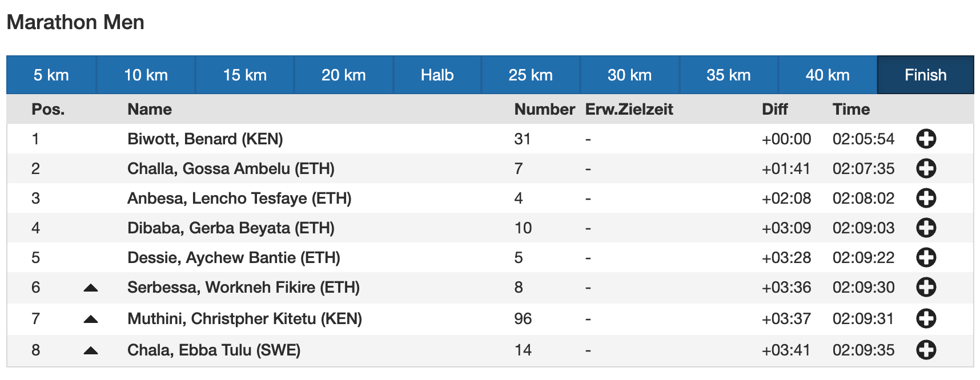The width and height of the screenshot is (980, 380).
Task: Click plus icon for Muthini, Christpher Kitetu
Action: (x=926, y=318)
